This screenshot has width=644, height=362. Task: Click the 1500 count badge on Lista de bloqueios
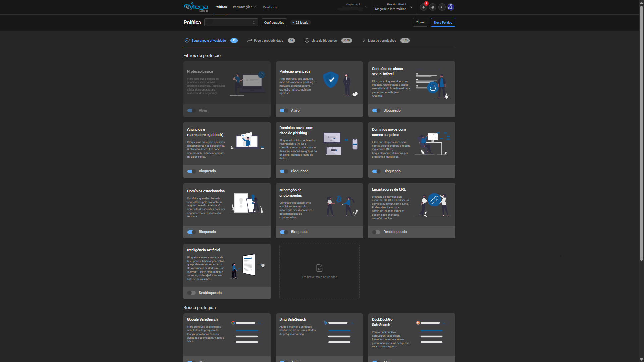pyautogui.click(x=346, y=41)
